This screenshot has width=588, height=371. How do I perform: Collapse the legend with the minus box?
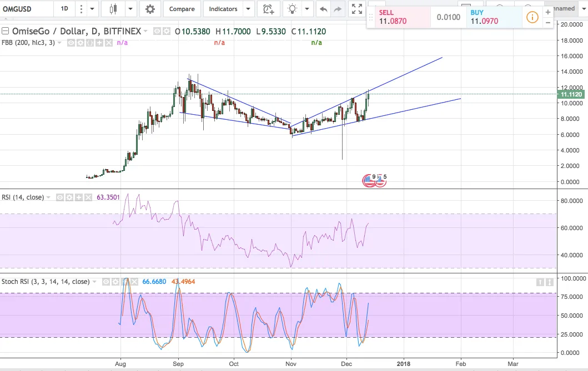[x=5, y=31]
